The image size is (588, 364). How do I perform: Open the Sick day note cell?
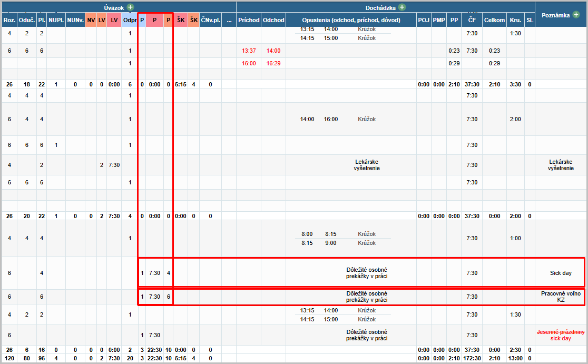point(561,273)
